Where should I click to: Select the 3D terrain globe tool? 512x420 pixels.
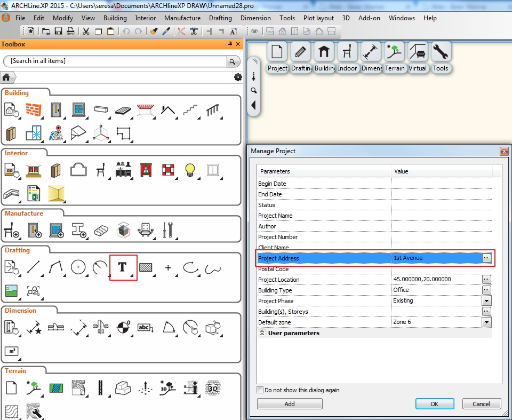(x=213, y=387)
